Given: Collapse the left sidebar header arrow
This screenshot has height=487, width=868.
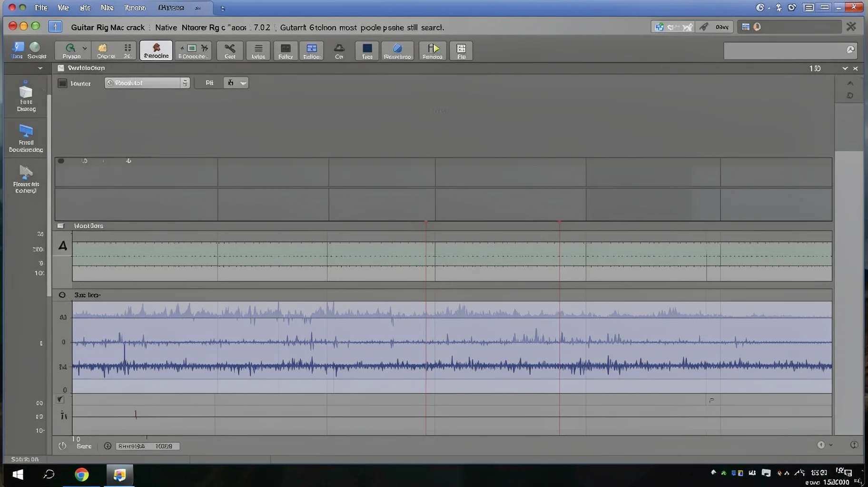Looking at the screenshot, I should 40,68.
